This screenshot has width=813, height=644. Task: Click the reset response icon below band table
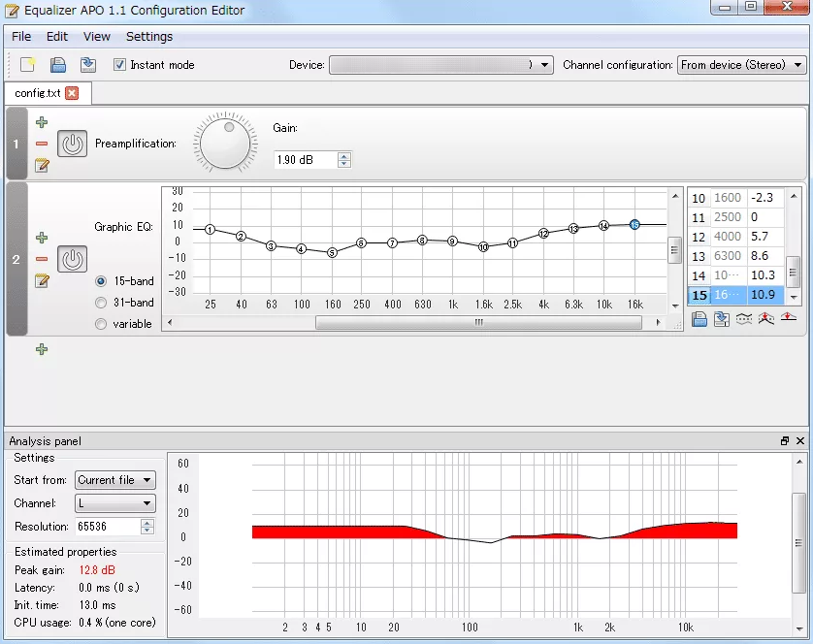point(789,320)
